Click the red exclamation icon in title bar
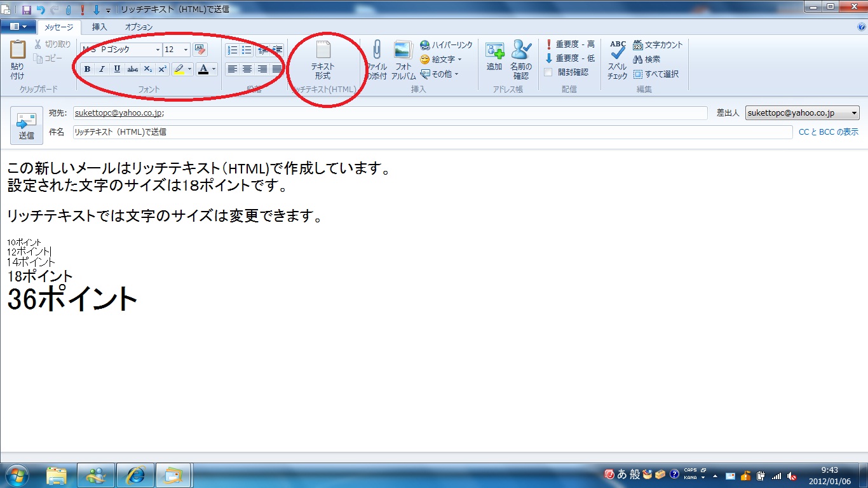 82,10
